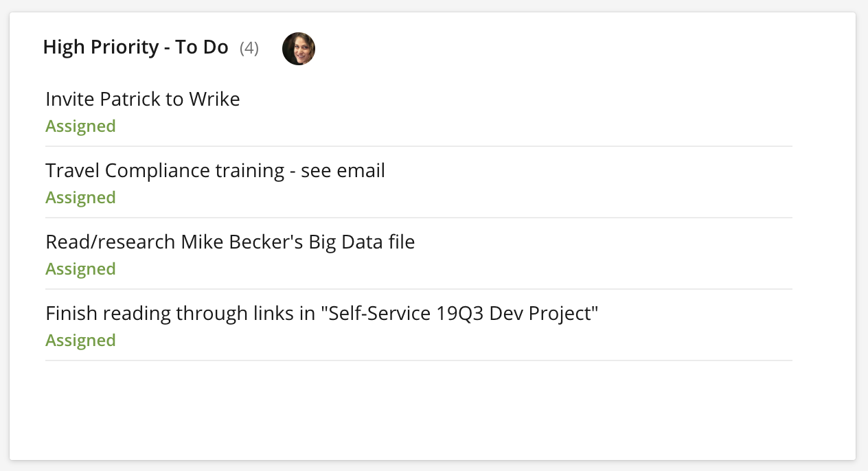
Task: Click "Mike Becker's" name in the third task
Action: pyautogui.click(x=242, y=242)
